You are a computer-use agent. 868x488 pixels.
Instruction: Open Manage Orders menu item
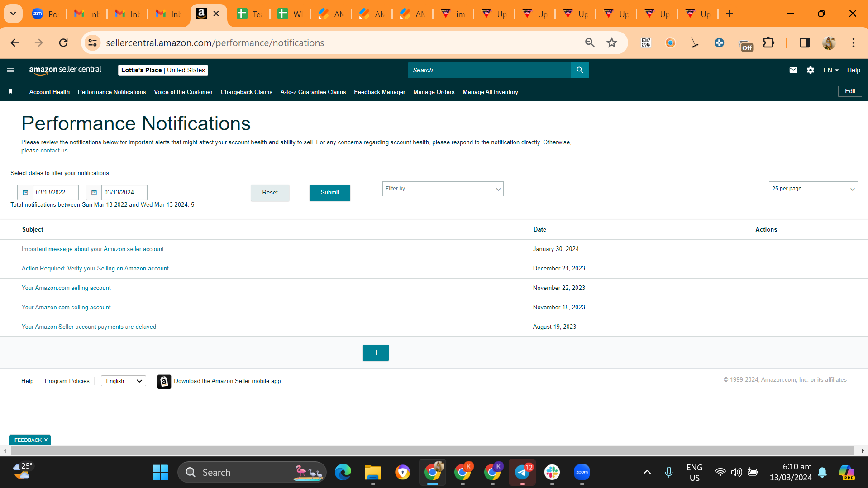pyautogui.click(x=434, y=92)
